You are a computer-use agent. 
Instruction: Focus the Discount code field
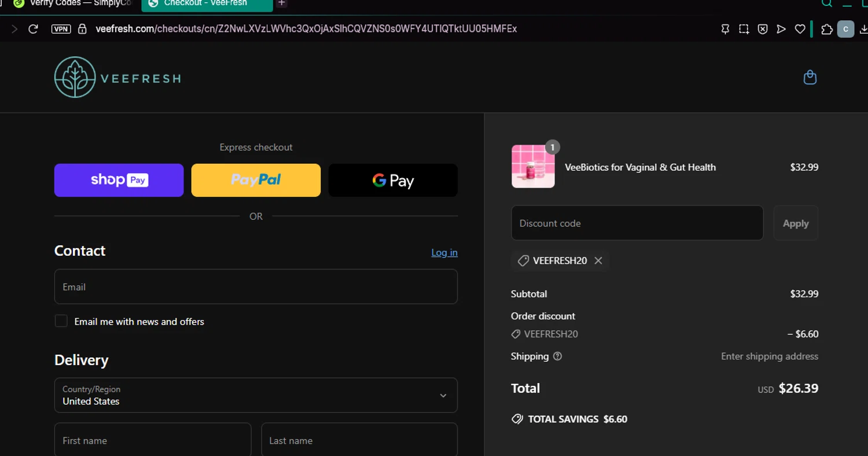point(637,223)
